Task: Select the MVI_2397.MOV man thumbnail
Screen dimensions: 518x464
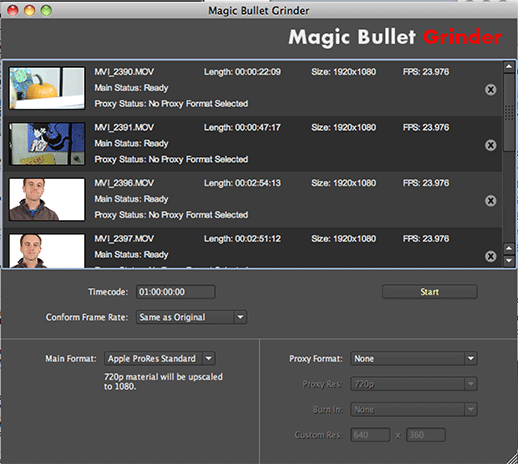Action: (x=47, y=251)
